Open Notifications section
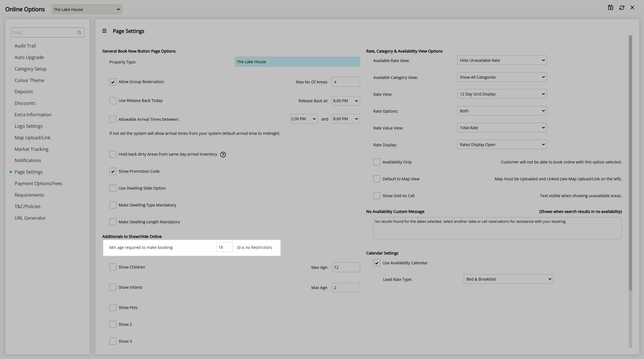Image resolution: width=644 pixels, height=359 pixels. click(x=28, y=160)
